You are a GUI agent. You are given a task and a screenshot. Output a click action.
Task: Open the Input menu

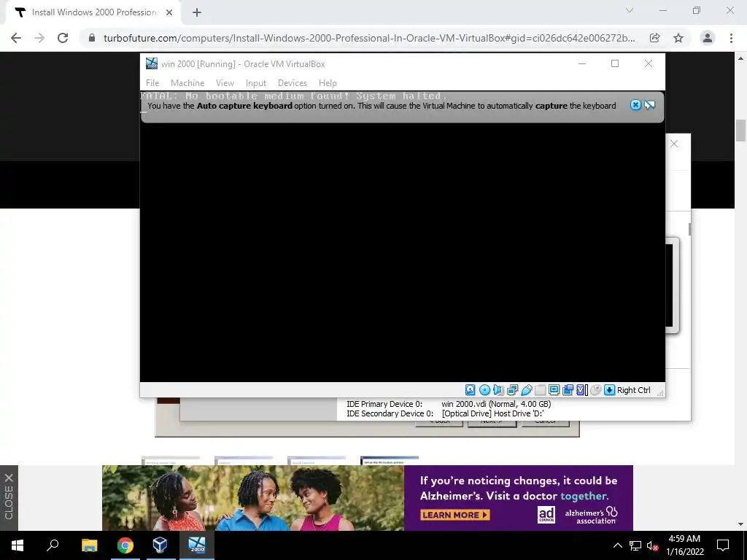(256, 83)
